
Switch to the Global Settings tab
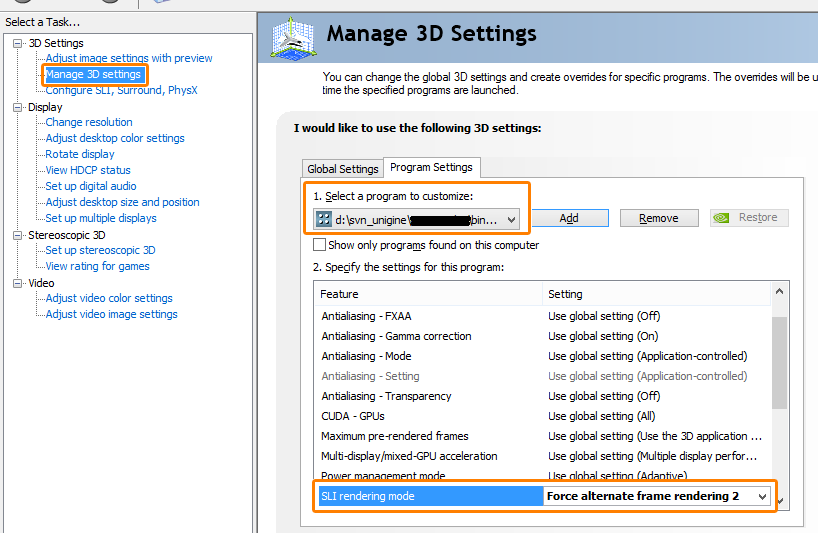342,169
